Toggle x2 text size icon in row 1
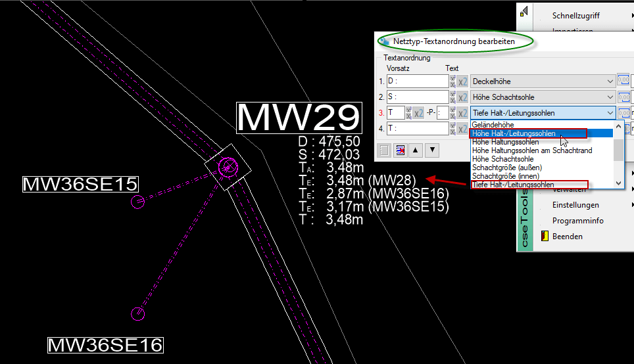 pos(463,81)
